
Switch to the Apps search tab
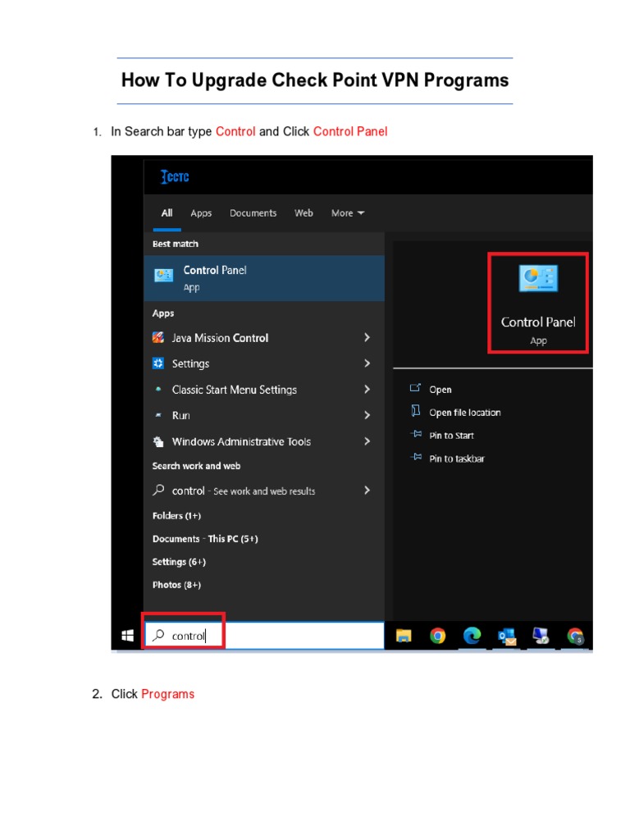(201, 213)
